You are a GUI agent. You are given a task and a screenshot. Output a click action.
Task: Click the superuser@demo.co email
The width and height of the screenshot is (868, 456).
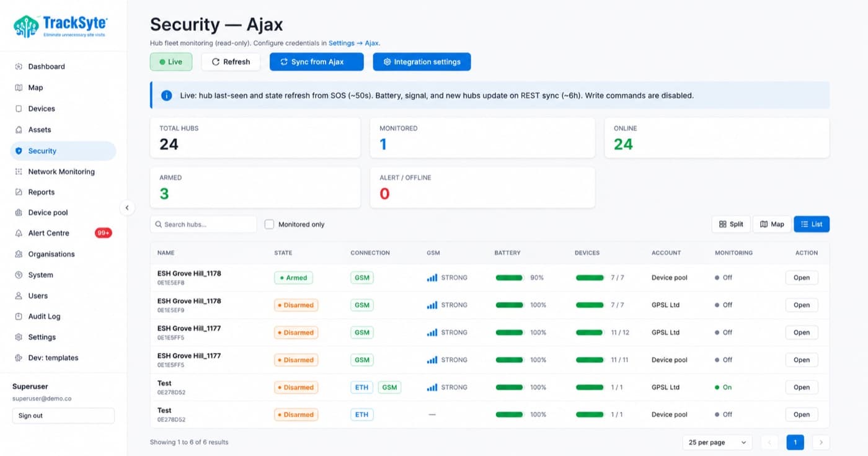(x=42, y=399)
